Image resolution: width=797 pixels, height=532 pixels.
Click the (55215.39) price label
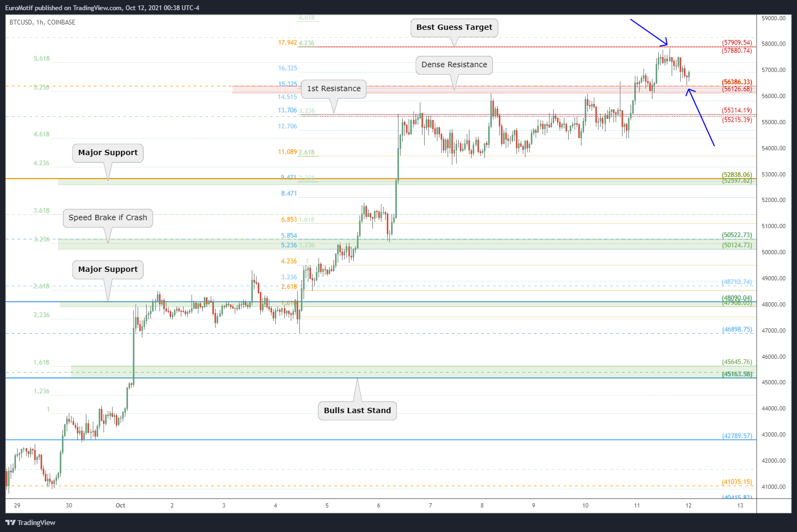(737, 120)
